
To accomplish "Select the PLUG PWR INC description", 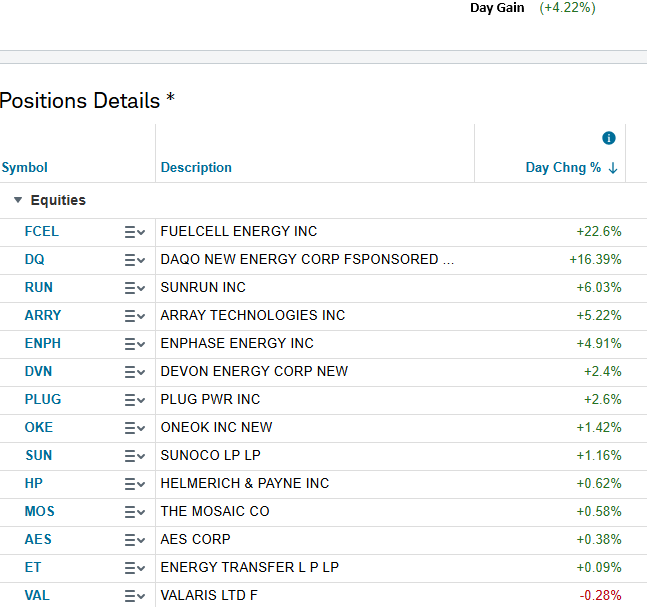I will (x=210, y=399).
